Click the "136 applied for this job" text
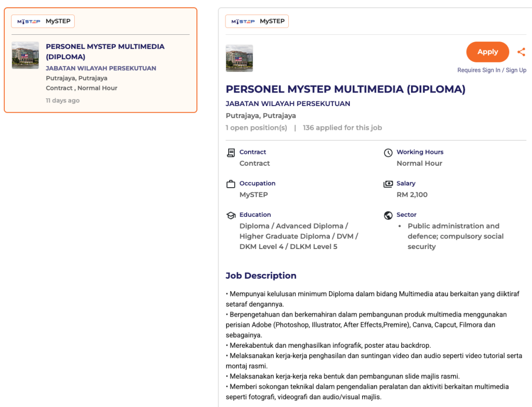532x407 pixels. (x=342, y=127)
